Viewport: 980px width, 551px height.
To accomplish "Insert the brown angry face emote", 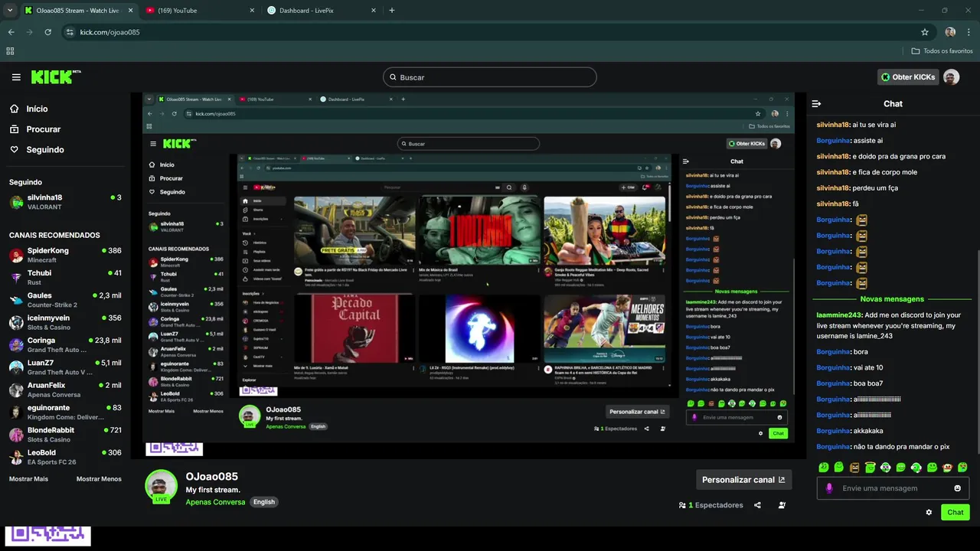I will [854, 467].
